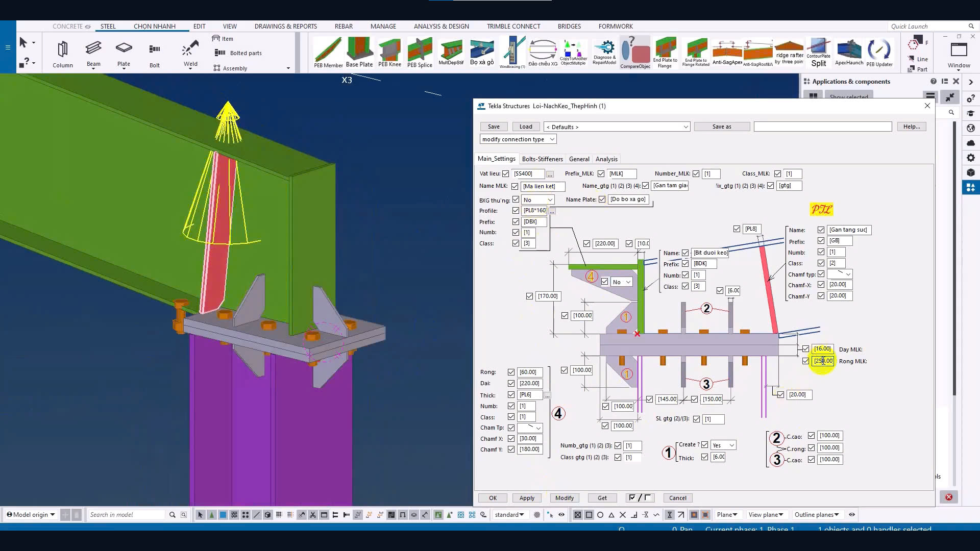
Task: Open the ANALYSIS & DESIGN ribbon tab
Action: 441,27
